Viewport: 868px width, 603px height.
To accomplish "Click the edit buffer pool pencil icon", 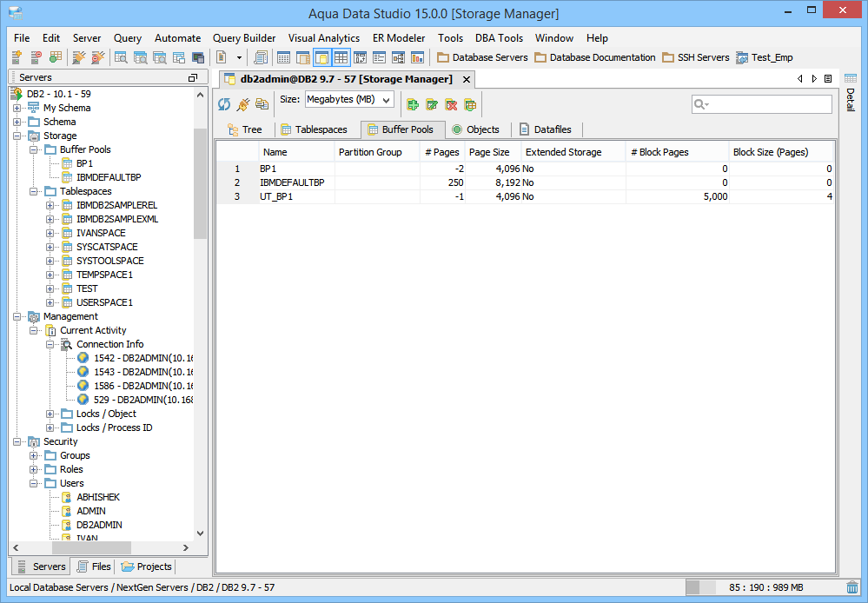I will coord(432,104).
